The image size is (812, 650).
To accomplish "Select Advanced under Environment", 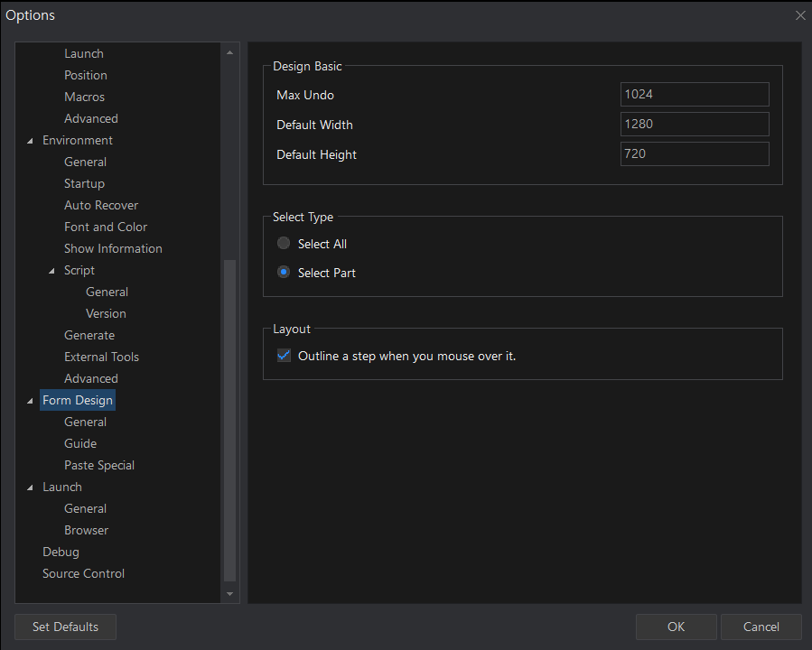I will pos(91,379).
